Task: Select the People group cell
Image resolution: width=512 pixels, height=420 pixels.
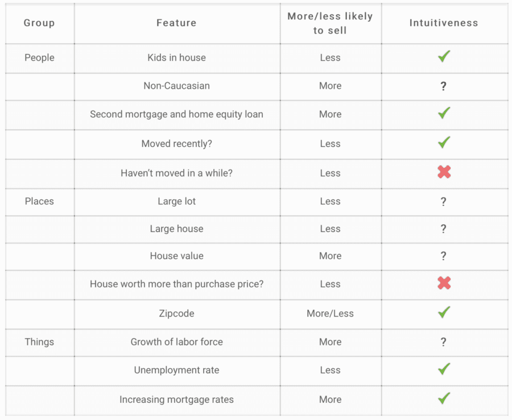Action: pyautogui.click(x=39, y=57)
